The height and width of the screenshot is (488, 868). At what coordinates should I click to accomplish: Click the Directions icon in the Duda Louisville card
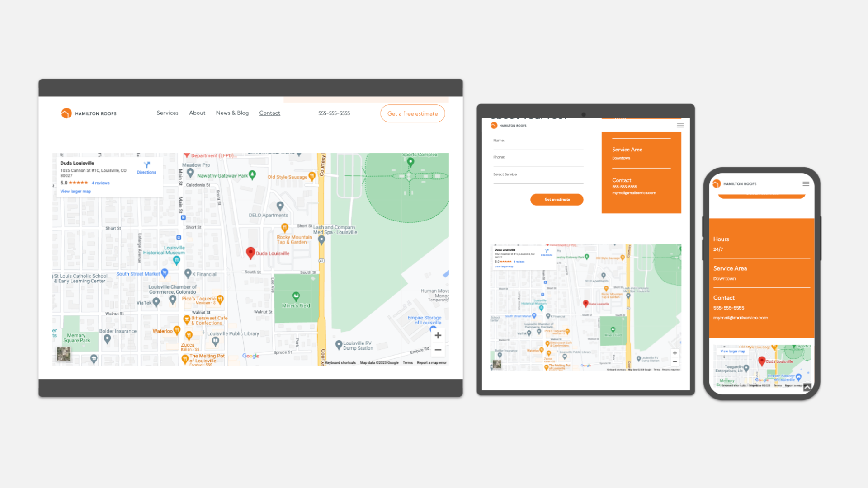point(146,166)
